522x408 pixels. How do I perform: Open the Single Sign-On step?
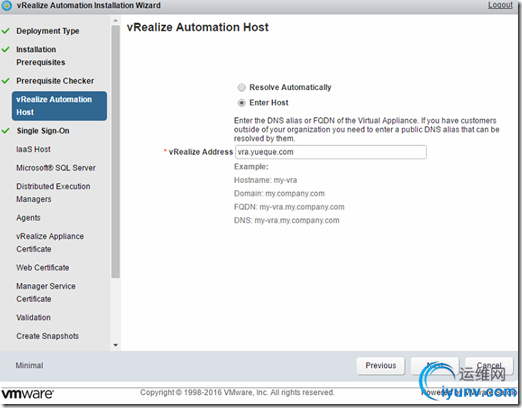[43, 131]
